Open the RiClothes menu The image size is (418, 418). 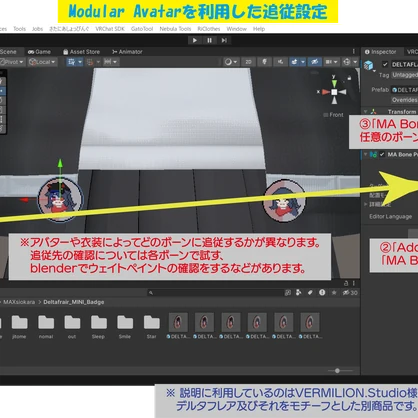click(209, 29)
